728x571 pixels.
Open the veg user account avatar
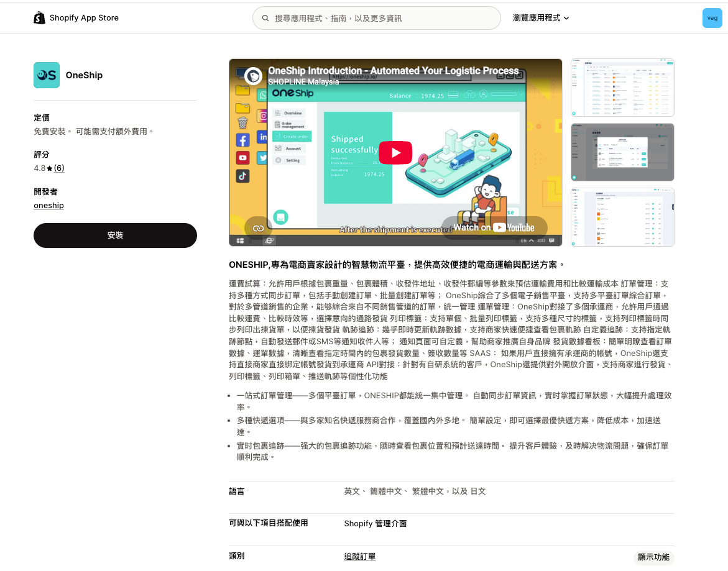pyautogui.click(x=712, y=18)
